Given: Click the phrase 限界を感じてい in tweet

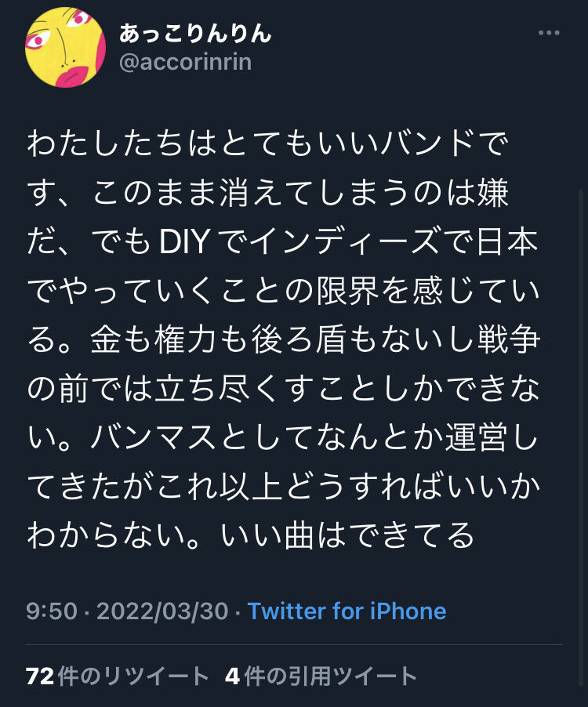Looking at the screenshot, I should (427, 290).
